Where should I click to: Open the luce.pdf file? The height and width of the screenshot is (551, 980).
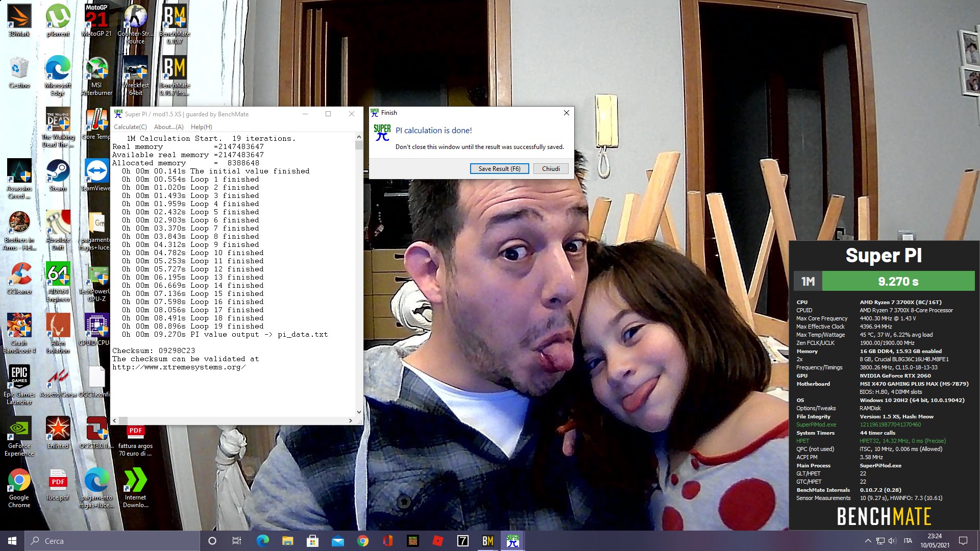58,484
